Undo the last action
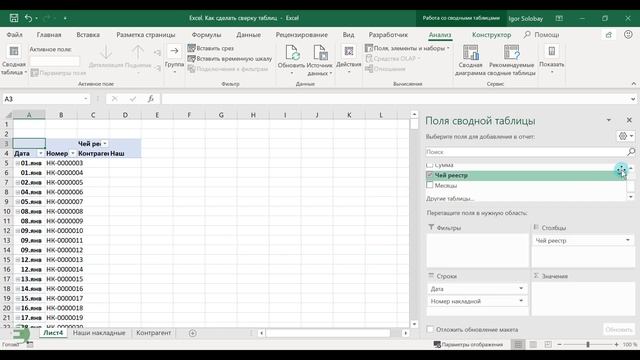 pos(28,18)
